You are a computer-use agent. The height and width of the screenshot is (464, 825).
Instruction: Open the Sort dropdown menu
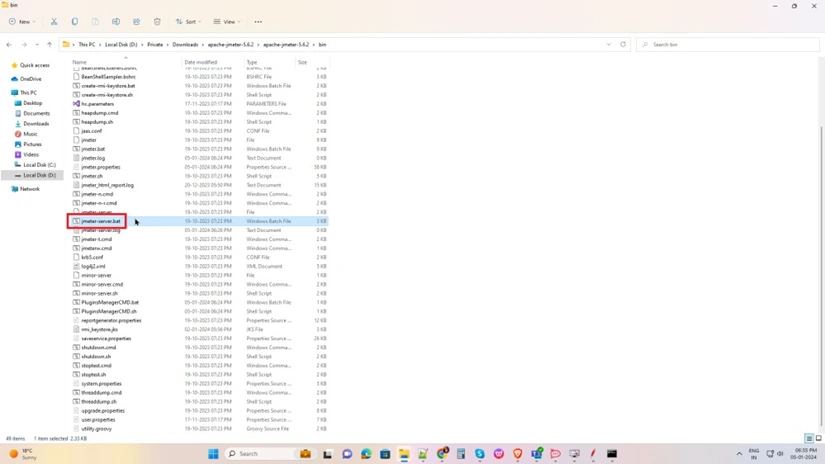(x=187, y=21)
